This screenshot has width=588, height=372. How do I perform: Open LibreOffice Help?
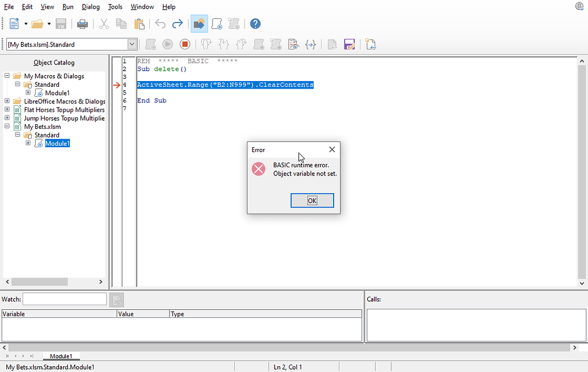(x=255, y=24)
